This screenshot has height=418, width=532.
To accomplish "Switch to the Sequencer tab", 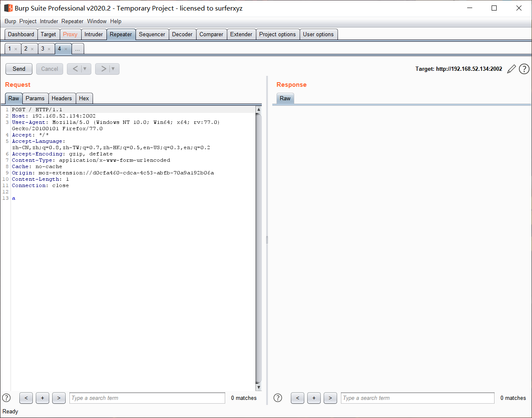I will (152, 35).
